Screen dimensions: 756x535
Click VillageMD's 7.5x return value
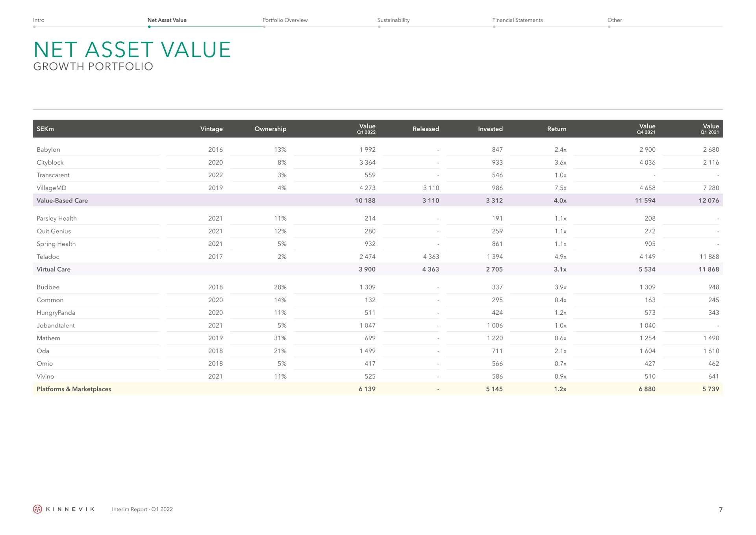(x=560, y=188)
